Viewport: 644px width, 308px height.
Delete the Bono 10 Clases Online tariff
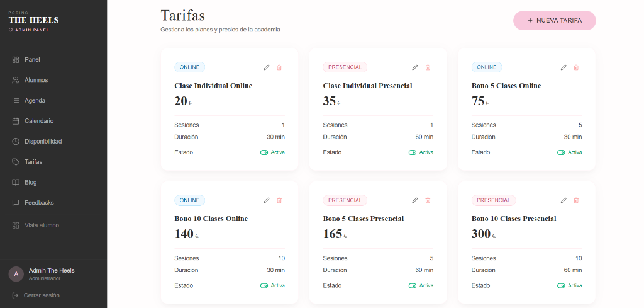click(x=279, y=200)
